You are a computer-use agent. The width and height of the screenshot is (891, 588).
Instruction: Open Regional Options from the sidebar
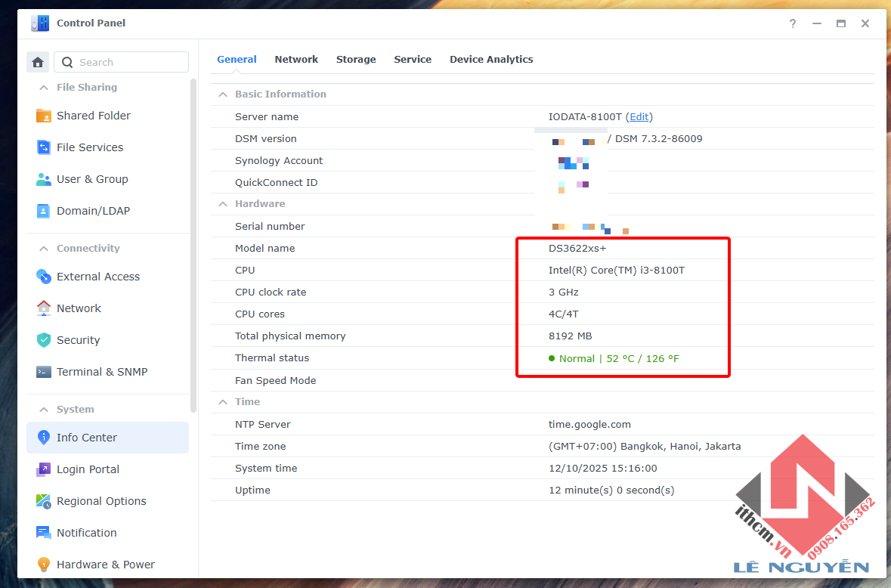[42, 501]
